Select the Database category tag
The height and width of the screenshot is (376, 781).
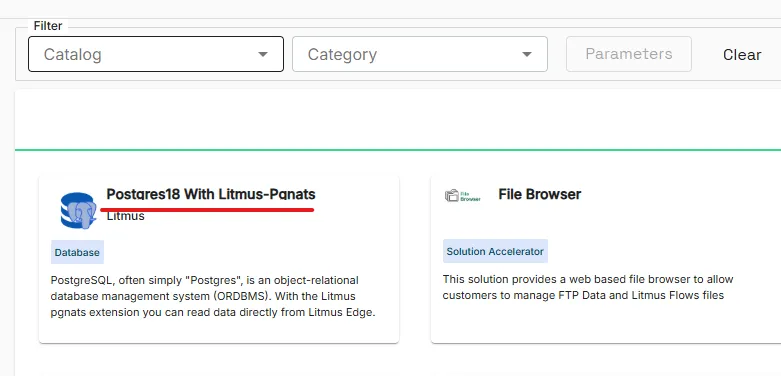(77, 252)
